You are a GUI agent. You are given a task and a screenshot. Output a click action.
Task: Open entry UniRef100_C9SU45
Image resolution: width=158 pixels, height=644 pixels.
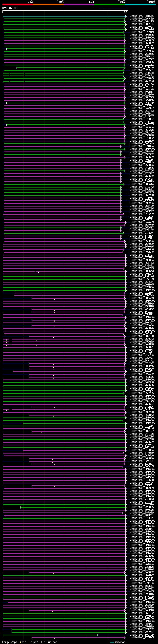142,35
